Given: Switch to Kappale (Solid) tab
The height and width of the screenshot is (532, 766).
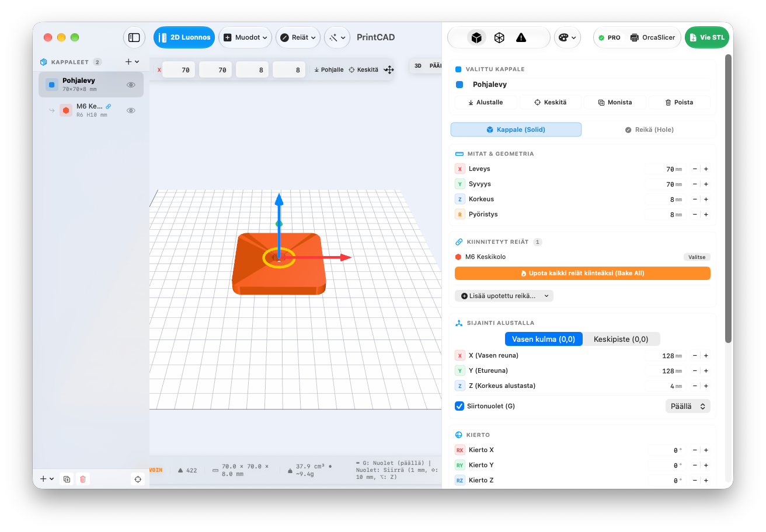Looking at the screenshot, I should tap(516, 129).
